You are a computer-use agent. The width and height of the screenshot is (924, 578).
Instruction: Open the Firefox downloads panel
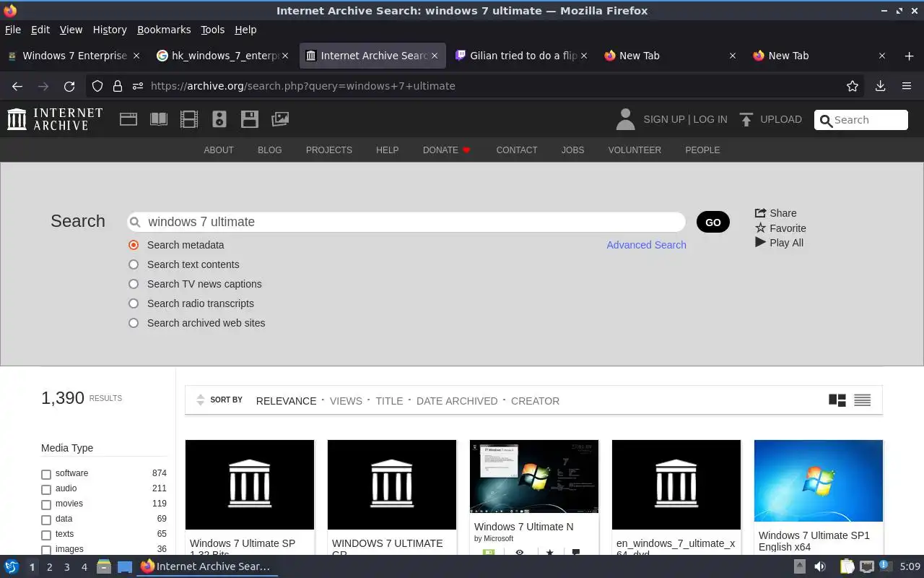click(880, 86)
